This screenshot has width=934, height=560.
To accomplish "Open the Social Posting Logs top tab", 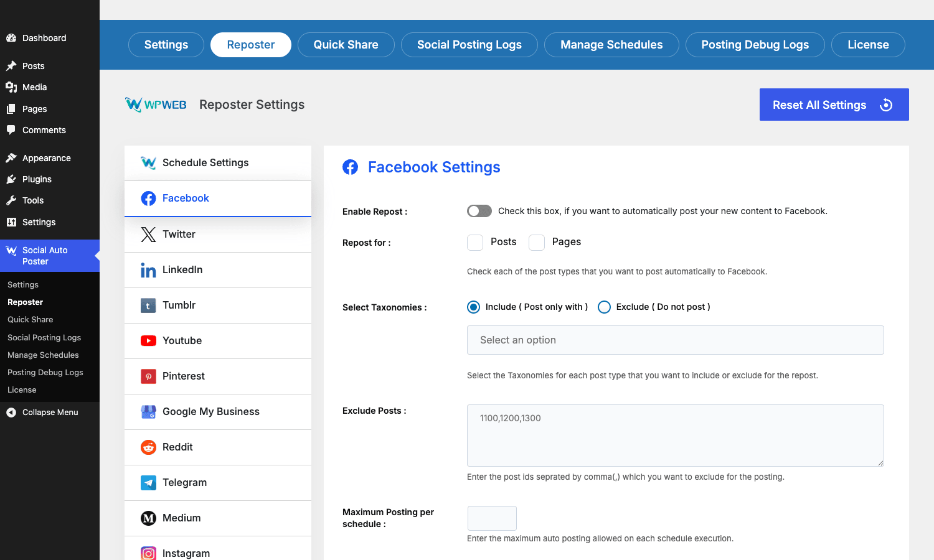I will coord(469,45).
